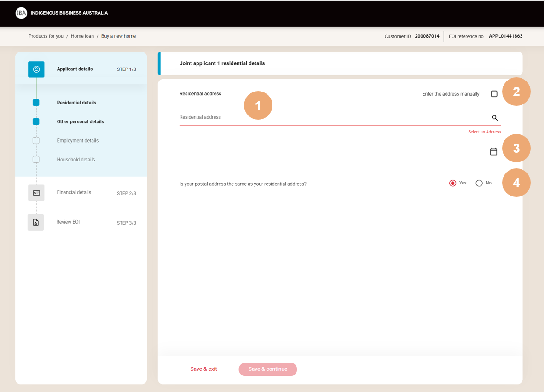Click the Other personal details step marker

point(36,121)
